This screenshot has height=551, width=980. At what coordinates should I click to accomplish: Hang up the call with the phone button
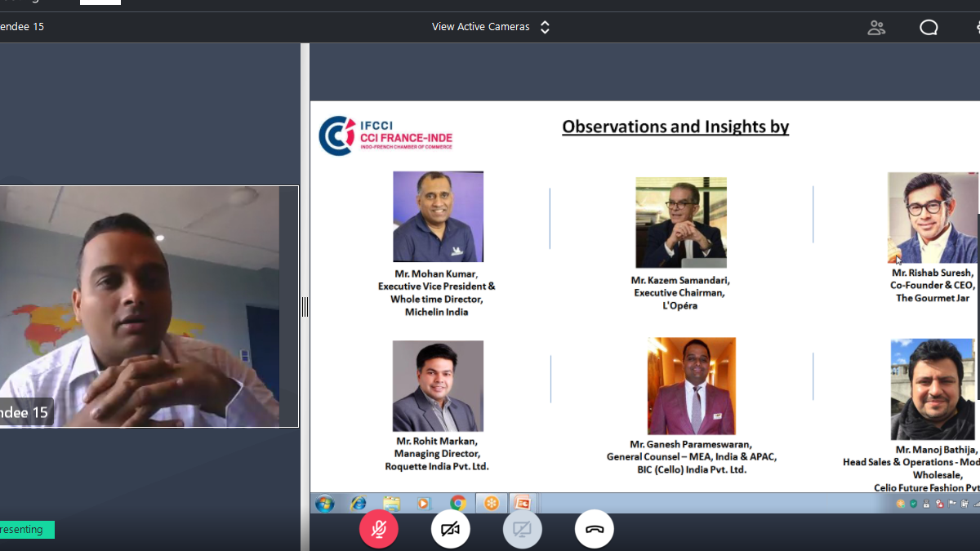[x=594, y=530]
